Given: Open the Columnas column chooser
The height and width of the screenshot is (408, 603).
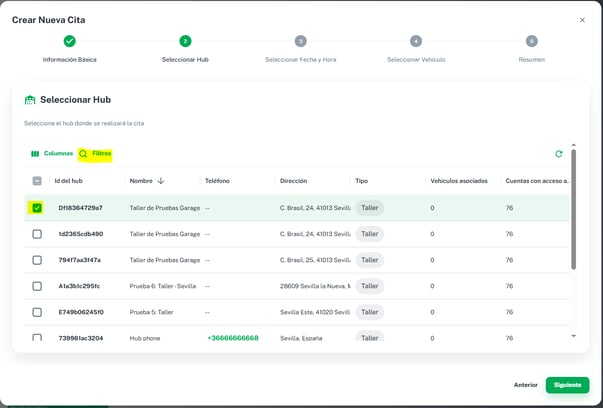Looking at the screenshot, I should [52, 153].
